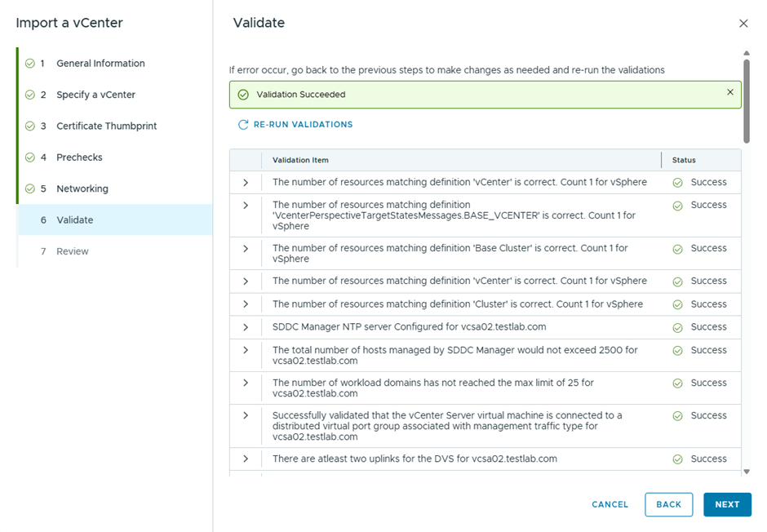Click success status icon for 'Base Cluster' row
Screen dimensions: 767x532
click(x=677, y=249)
